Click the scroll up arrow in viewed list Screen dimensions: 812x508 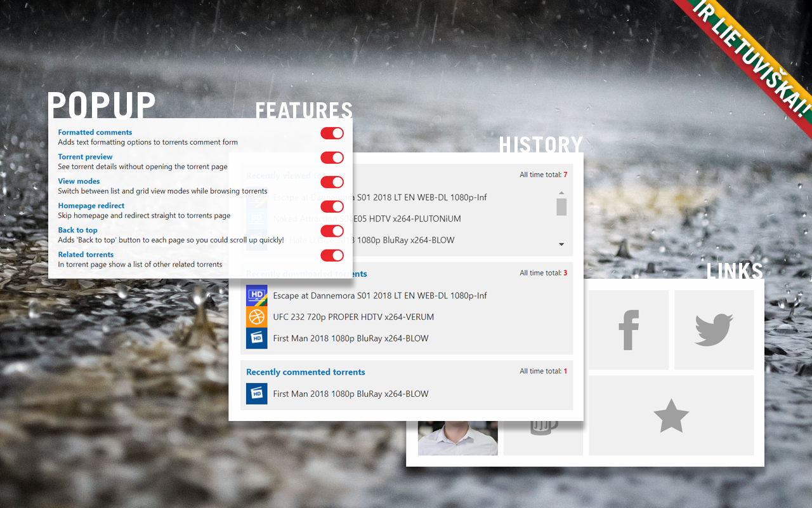tap(561, 192)
